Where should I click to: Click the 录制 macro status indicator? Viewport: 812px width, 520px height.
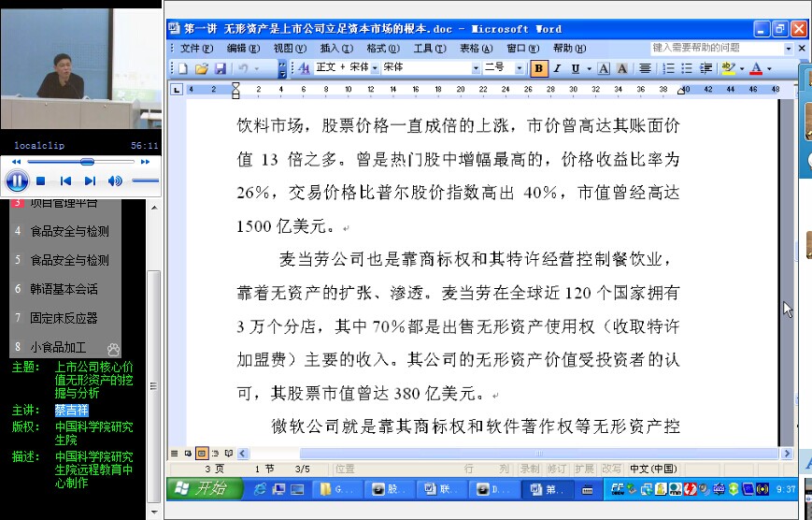[x=530, y=469]
